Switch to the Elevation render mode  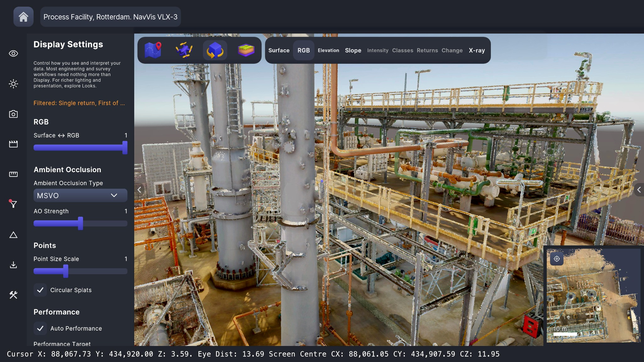(x=328, y=50)
